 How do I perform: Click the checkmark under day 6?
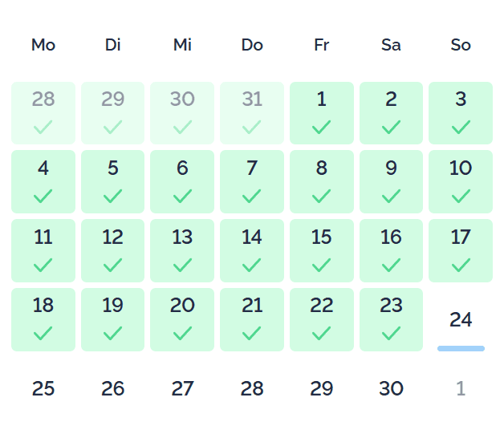pyautogui.click(x=182, y=196)
